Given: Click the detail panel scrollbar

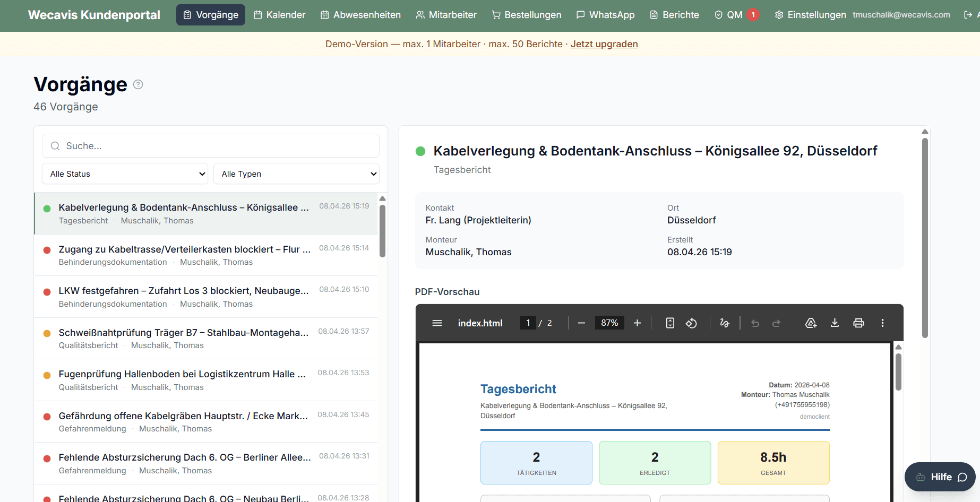Looking at the screenshot, I should [925, 238].
